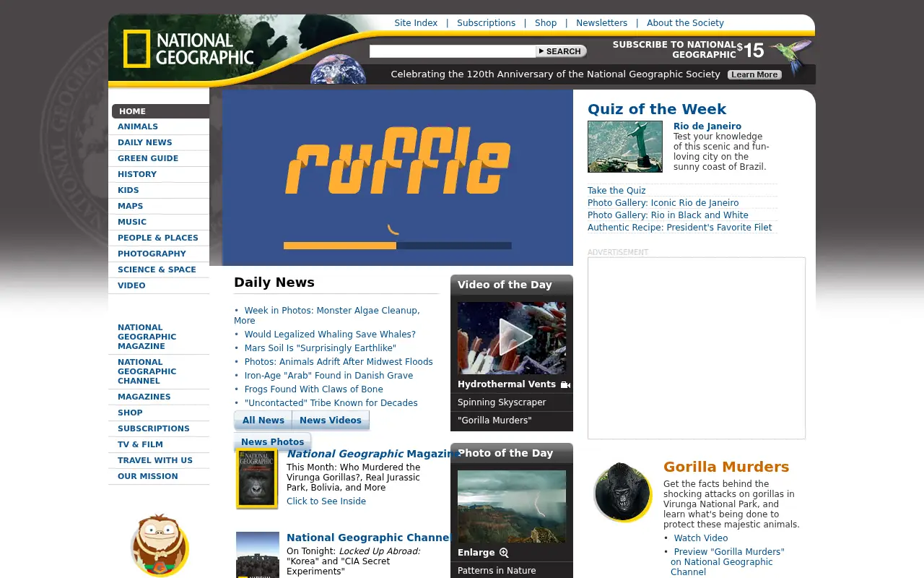
Task: Open TRAVEL WITH US sidebar link
Action: 155,460
